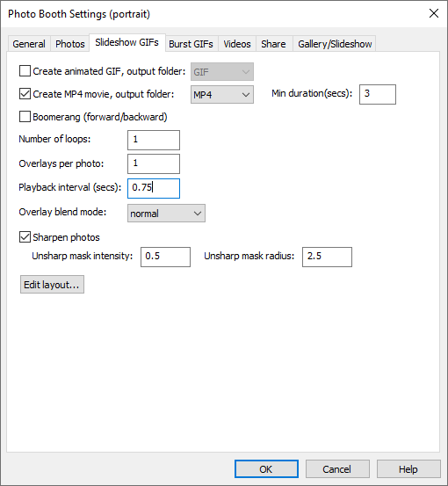The width and height of the screenshot is (448, 486).
Task: Click the Number of loops field
Action: [154, 140]
